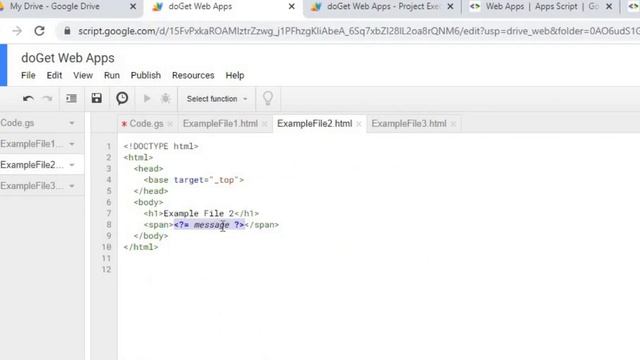
Task: Click the indent formatting icon
Action: point(71,98)
